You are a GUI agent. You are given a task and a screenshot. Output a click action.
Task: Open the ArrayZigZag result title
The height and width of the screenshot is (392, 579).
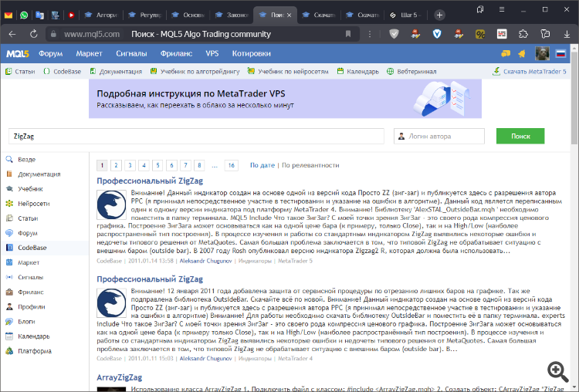(119, 377)
